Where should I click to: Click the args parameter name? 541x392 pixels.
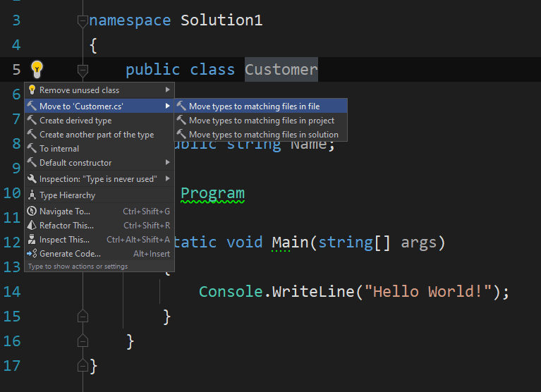click(x=418, y=243)
